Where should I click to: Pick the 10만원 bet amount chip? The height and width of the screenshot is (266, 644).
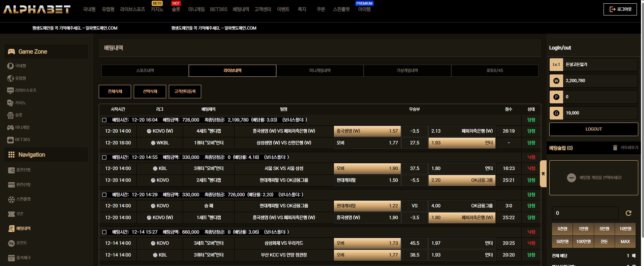625,229
